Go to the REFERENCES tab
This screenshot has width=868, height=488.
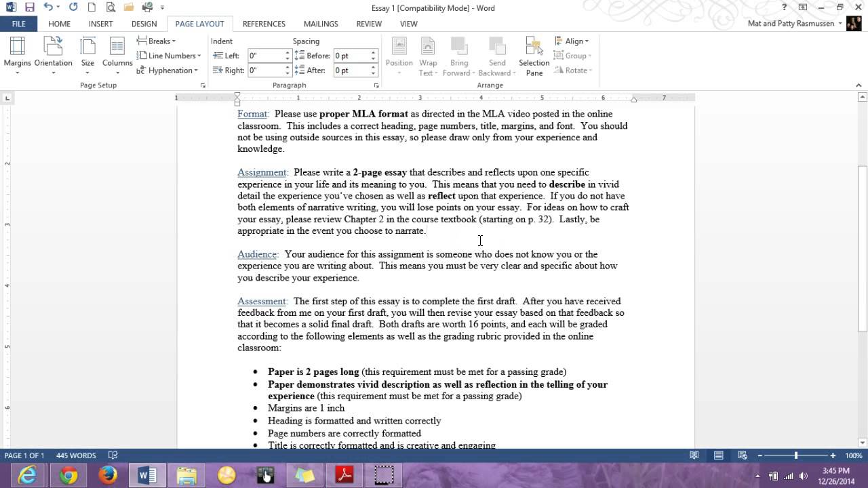(264, 24)
